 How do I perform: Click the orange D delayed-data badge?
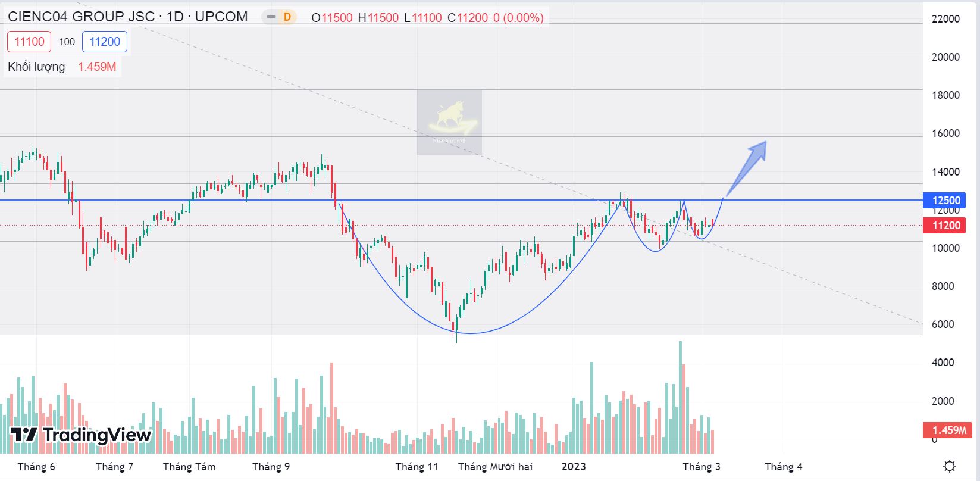click(287, 17)
